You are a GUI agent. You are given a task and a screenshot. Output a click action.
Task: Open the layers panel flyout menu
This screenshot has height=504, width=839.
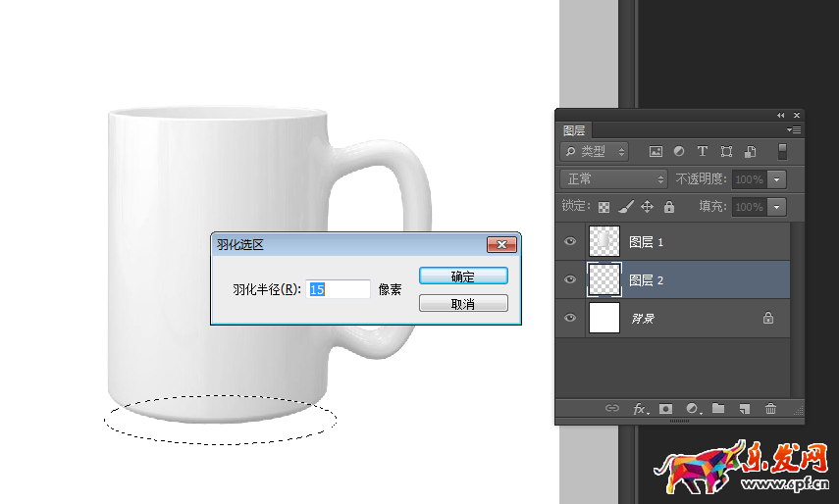794,129
